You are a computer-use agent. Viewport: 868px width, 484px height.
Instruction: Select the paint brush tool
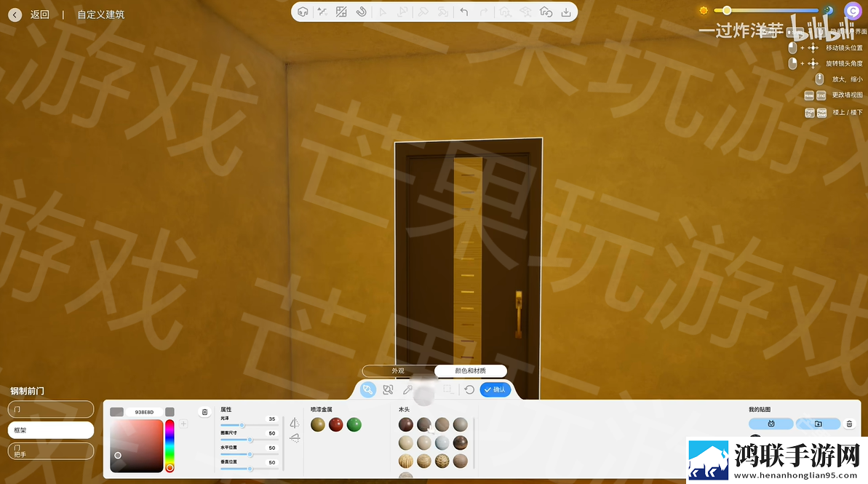tap(367, 390)
